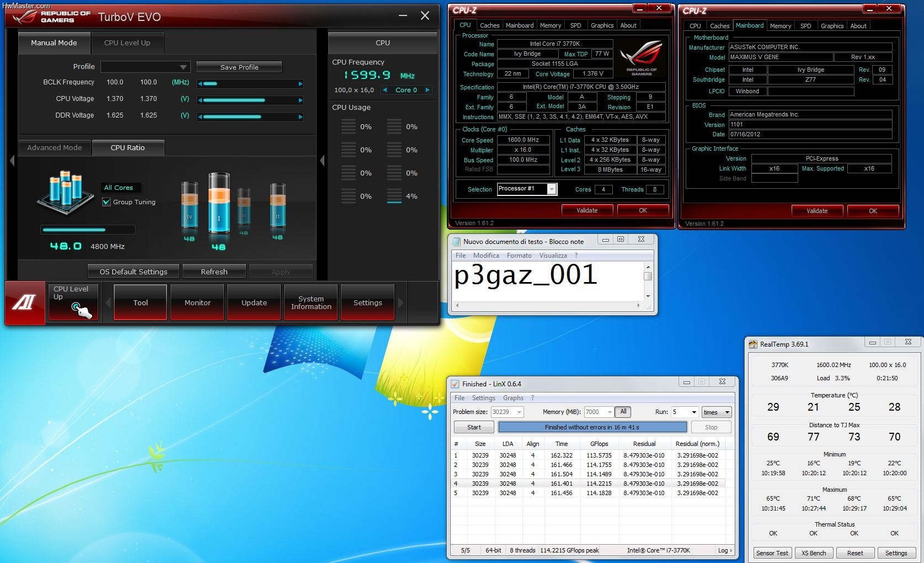924x563 pixels.
Task: Click Refresh button in TurboV
Action: point(214,272)
